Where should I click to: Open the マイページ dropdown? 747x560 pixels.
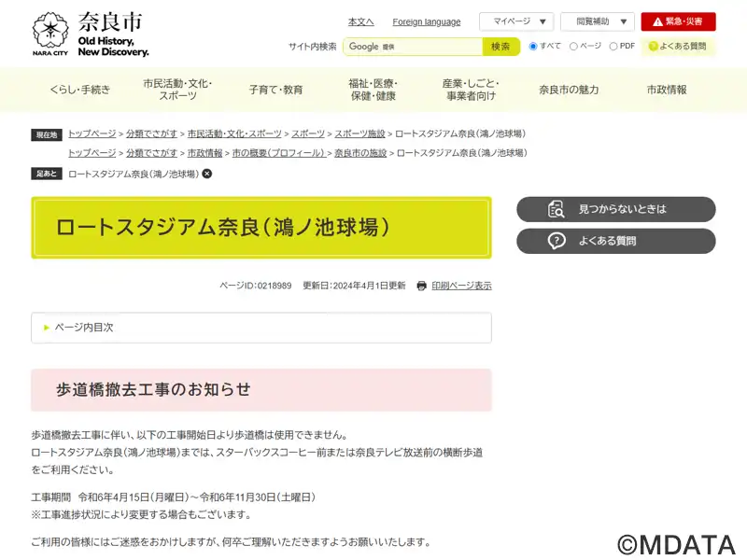pyautogui.click(x=516, y=21)
